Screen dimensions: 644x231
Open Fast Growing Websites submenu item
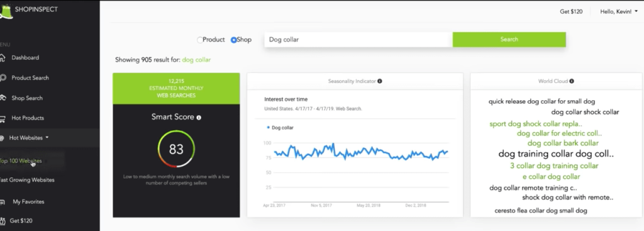click(27, 179)
